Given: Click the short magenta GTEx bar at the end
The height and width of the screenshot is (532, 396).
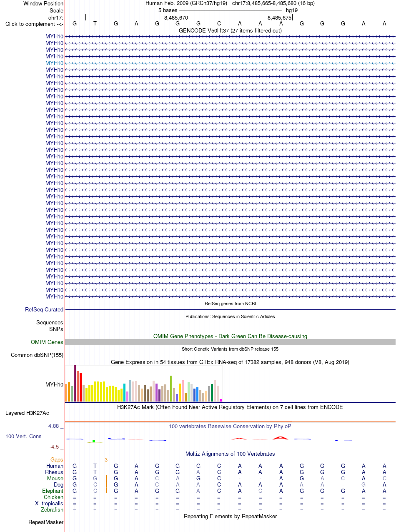Looking at the screenshot, I should point(221,400).
